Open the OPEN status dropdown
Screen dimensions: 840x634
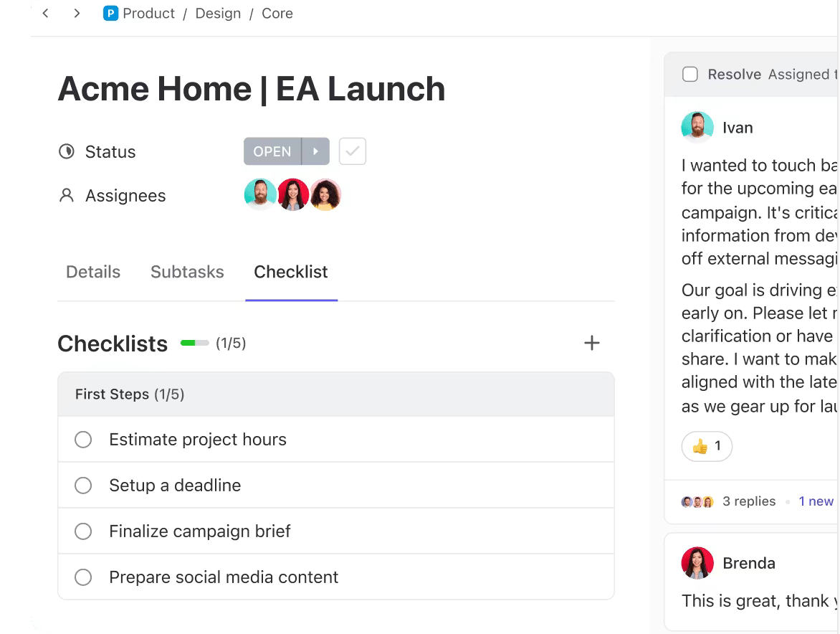272,151
